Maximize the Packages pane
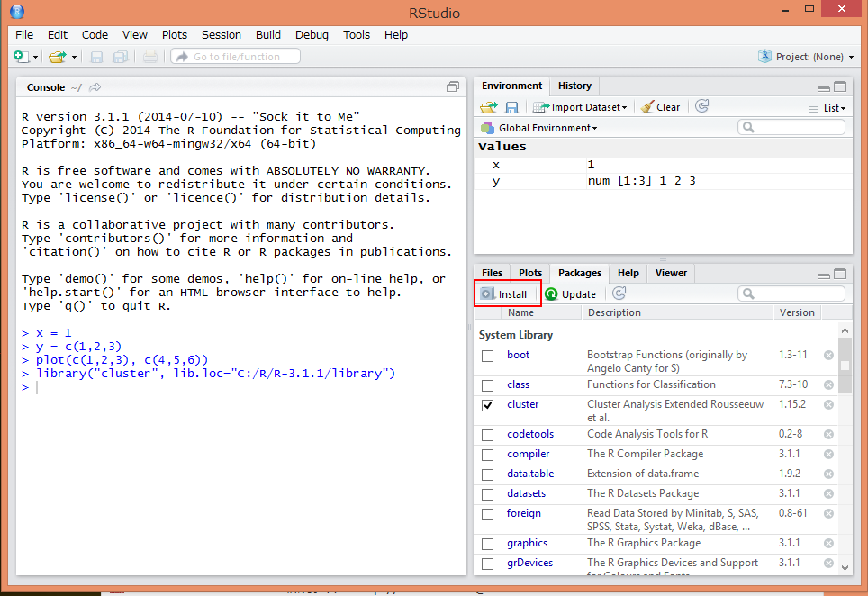This screenshot has width=868, height=596. [x=840, y=274]
